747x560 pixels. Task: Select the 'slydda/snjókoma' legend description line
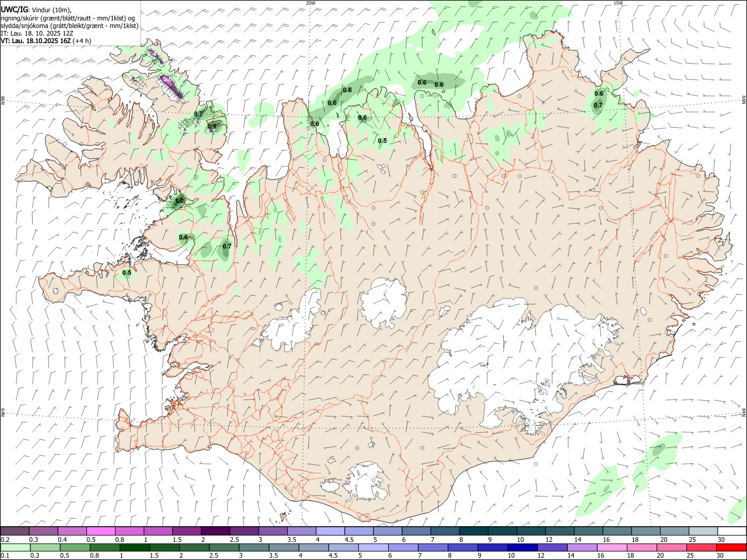(x=69, y=26)
